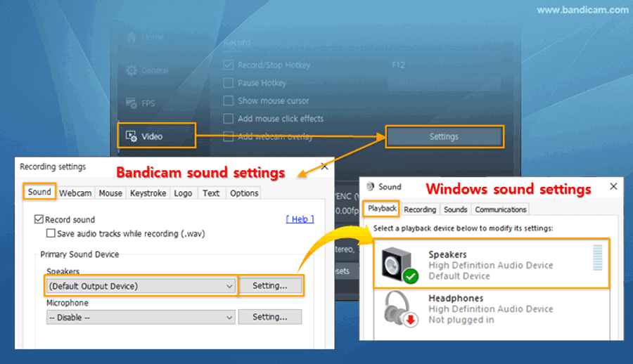The image size is (633, 364).
Task: Enable Show mouse cursor checkbox
Action: click(229, 100)
